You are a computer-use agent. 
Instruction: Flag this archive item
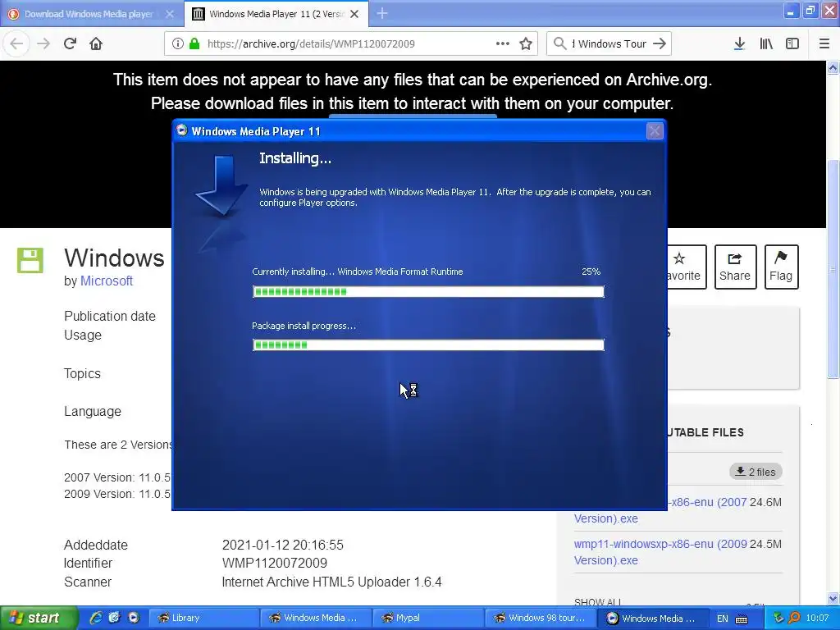(781, 267)
